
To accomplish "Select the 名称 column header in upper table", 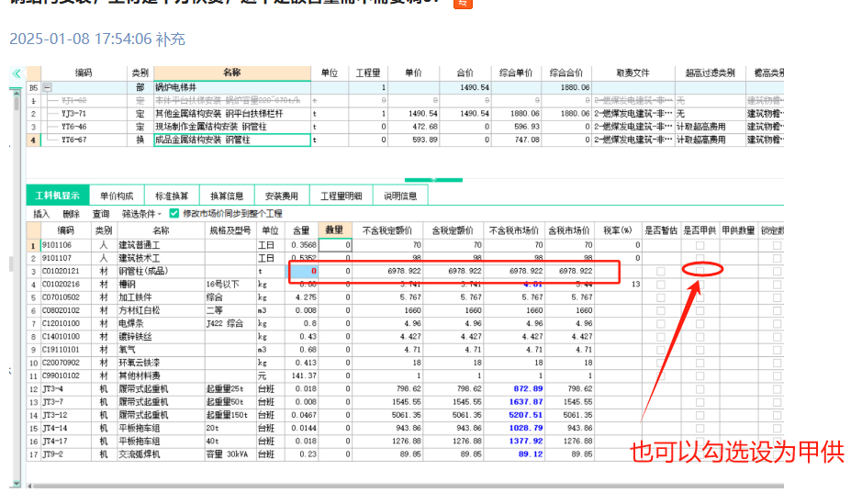I will [x=232, y=73].
